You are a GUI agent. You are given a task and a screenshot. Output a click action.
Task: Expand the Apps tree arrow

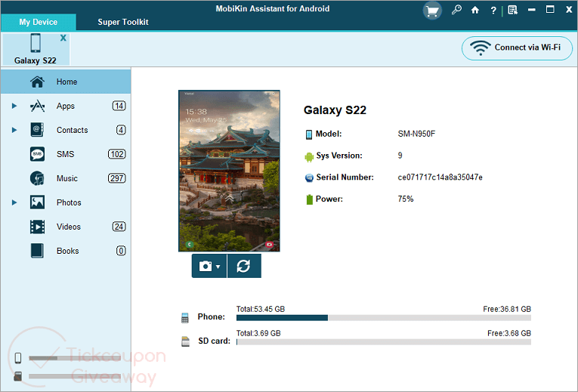click(x=14, y=106)
